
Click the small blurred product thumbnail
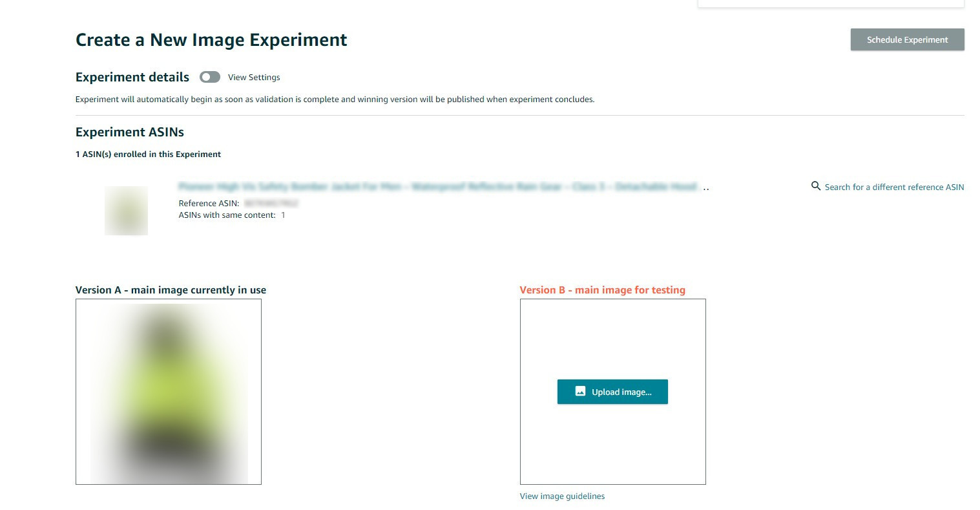click(127, 210)
